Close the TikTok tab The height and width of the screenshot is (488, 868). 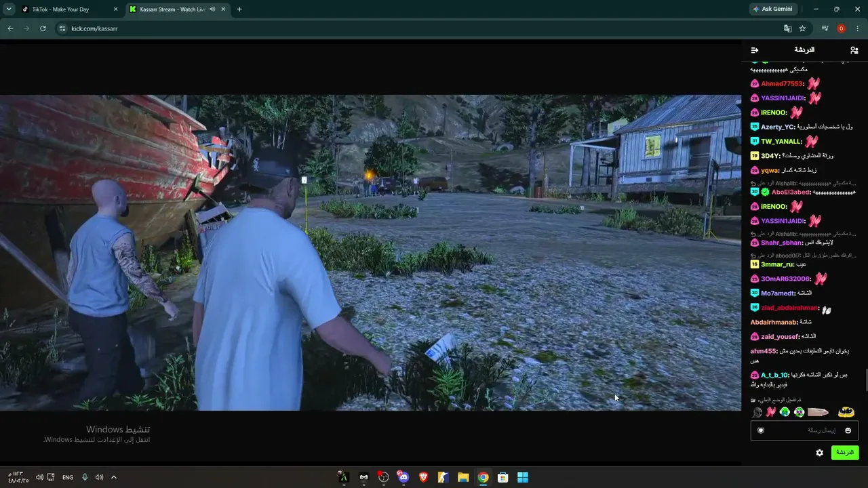pyautogui.click(x=115, y=9)
